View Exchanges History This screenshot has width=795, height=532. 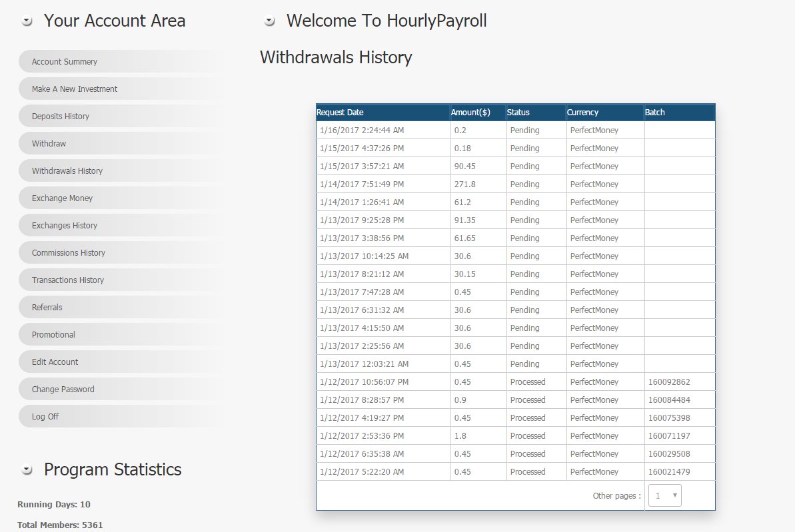(122, 226)
